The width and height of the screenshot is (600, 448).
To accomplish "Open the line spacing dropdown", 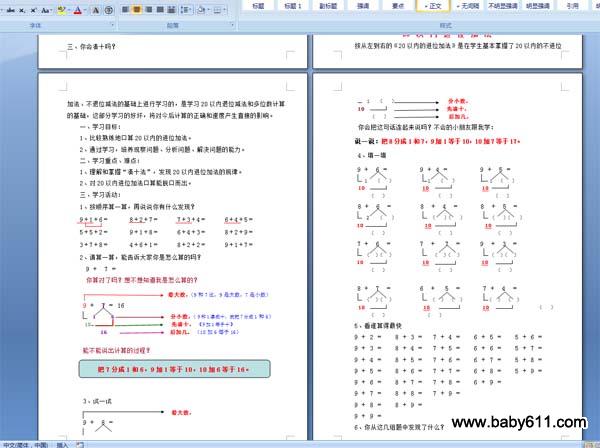I will coord(186,10).
